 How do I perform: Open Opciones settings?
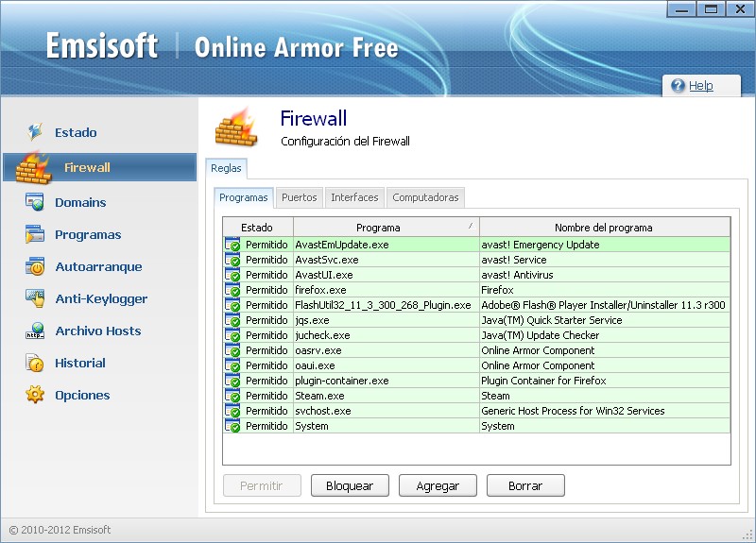click(82, 395)
